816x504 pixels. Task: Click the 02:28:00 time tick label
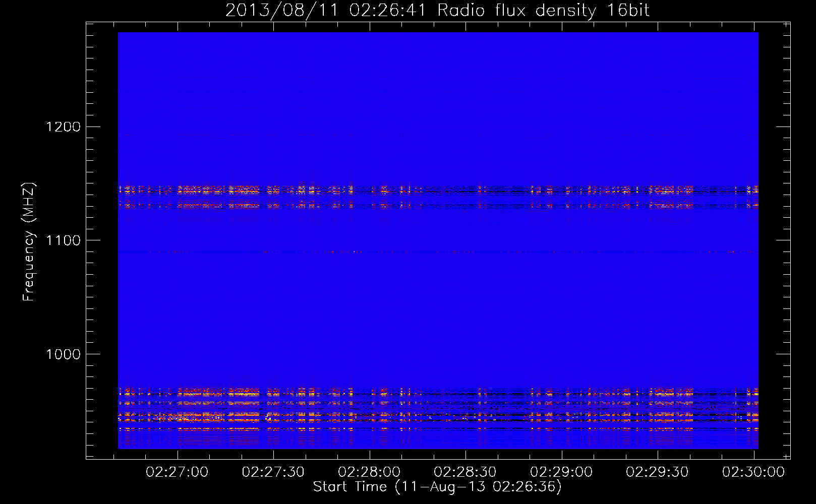point(369,472)
